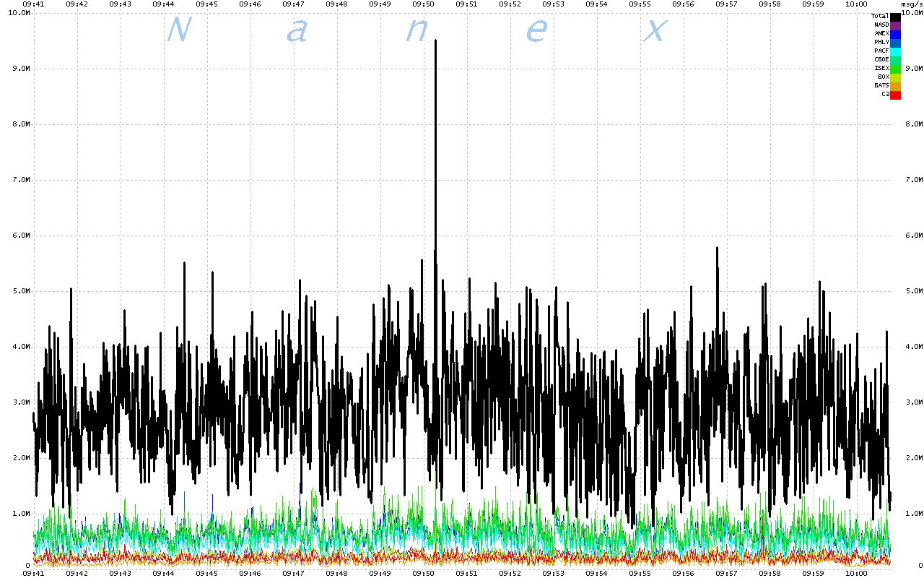Select the purple NASD legend swatch

click(895, 25)
